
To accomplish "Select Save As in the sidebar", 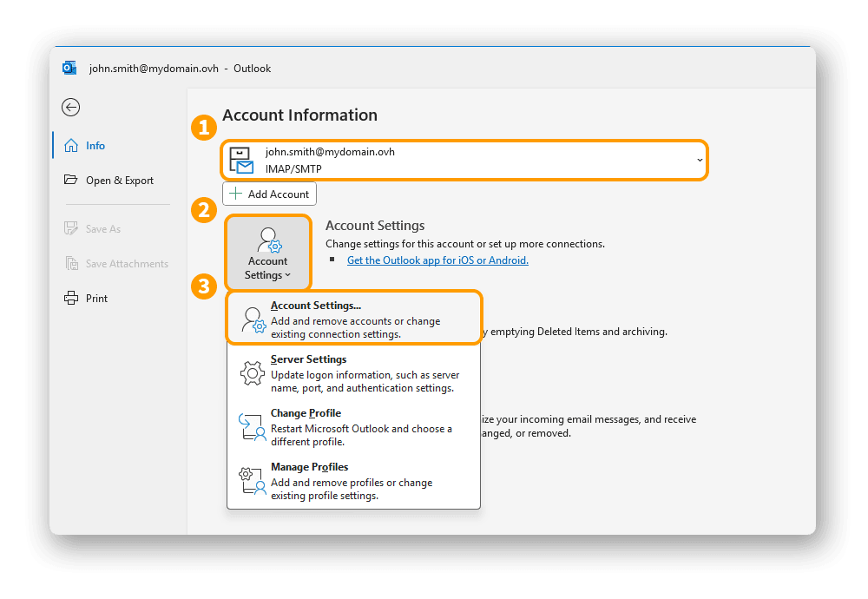I will click(x=103, y=229).
